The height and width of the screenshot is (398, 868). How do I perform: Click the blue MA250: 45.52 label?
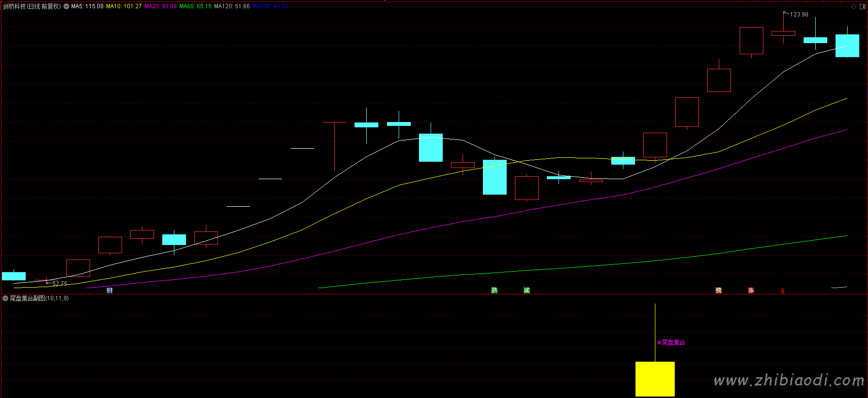point(270,6)
